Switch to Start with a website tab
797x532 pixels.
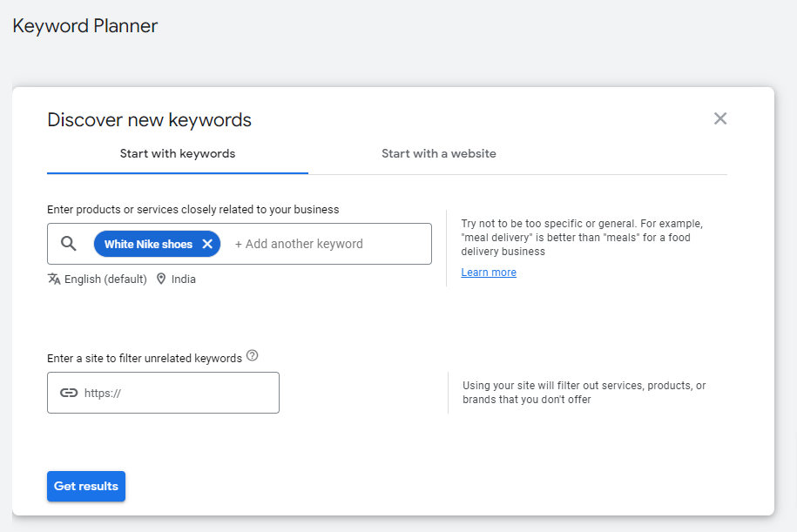point(439,153)
